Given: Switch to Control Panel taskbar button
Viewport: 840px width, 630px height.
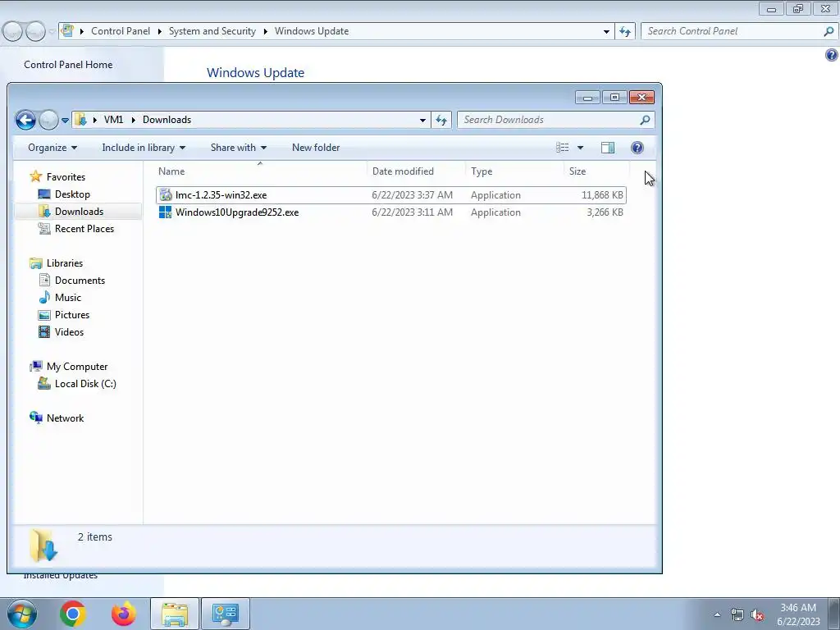Looking at the screenshot, I should 226,614.
